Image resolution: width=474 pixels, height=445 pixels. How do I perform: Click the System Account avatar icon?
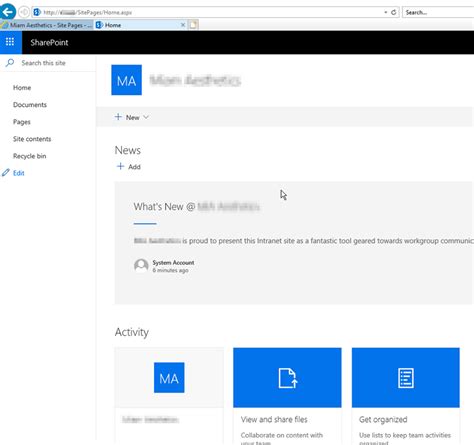click(x=141, y=266)
